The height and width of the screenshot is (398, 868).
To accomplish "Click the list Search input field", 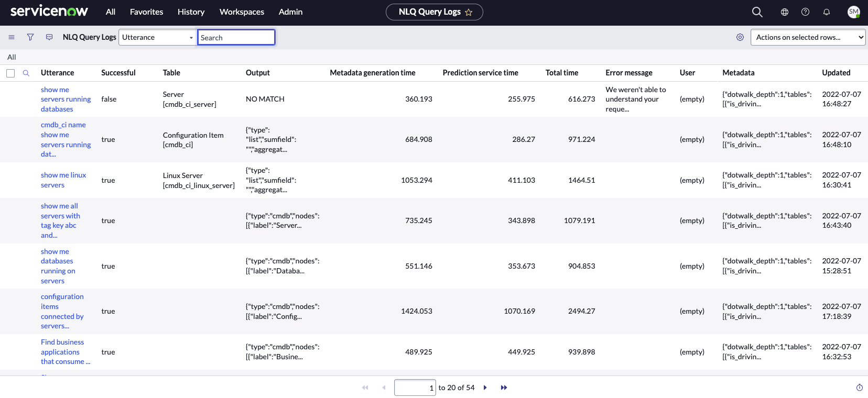I will point(236,37).
